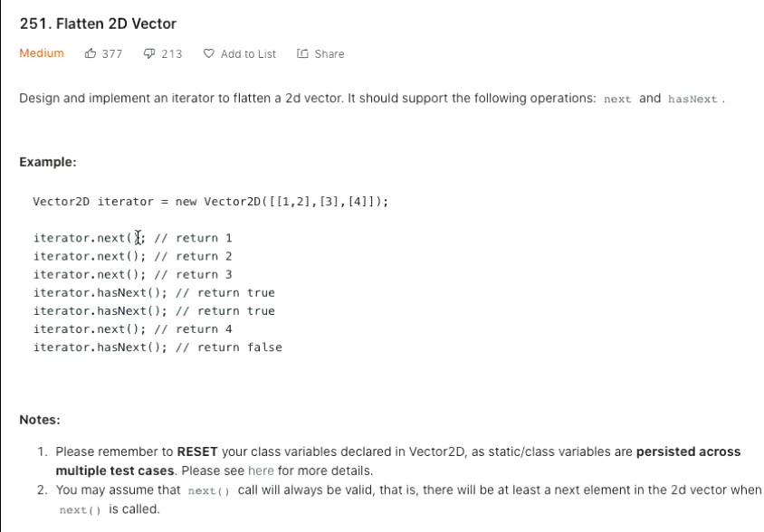Click the Share button label
The image size is (764, 532).
(329, 54)
